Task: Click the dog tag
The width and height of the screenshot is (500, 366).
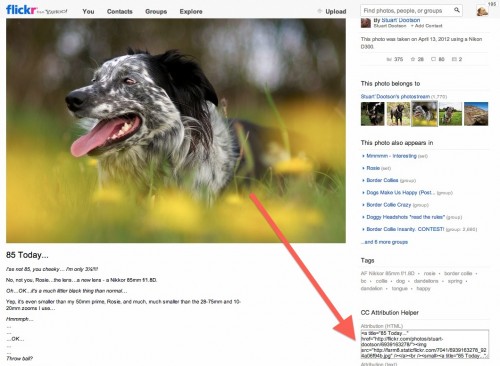Action: click(x=400, y=281)
